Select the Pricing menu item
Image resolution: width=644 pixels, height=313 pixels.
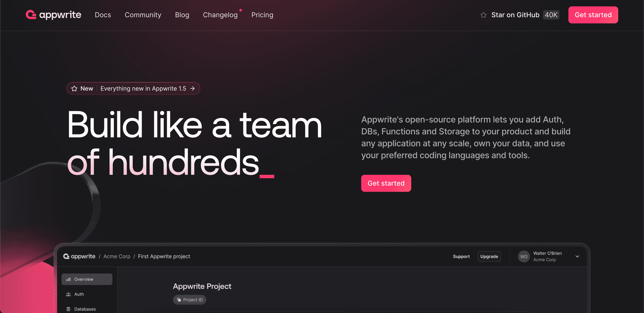[x=262, y=15]
